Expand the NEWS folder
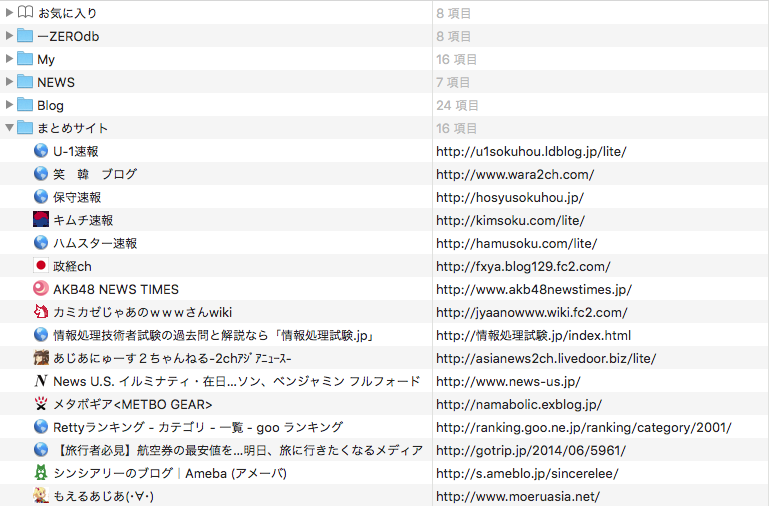Viewport: 769px width, 506px height. pyautogui.click(x=9, y=82)
